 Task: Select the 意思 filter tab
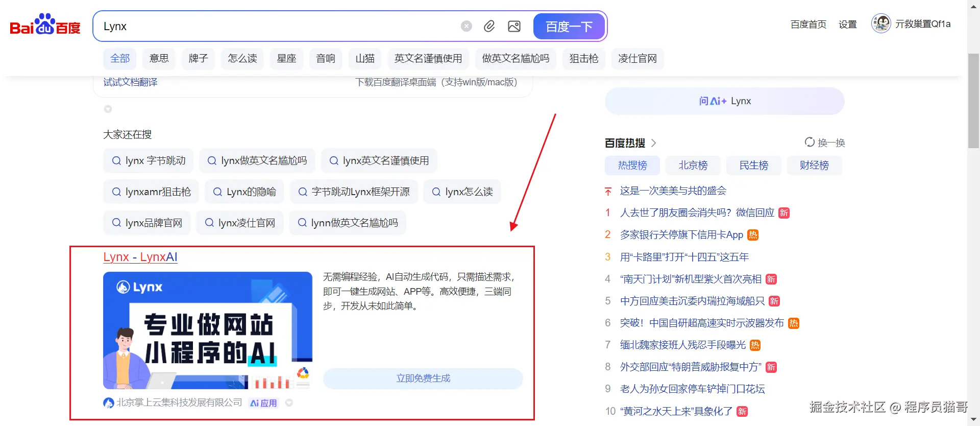159,59
